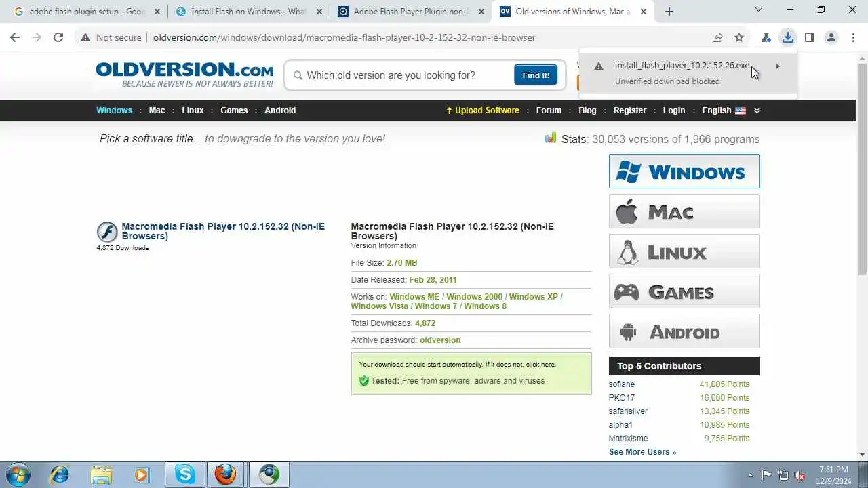
Task: Click the Windows ME compatibility link
Action: tap(414, 296)
